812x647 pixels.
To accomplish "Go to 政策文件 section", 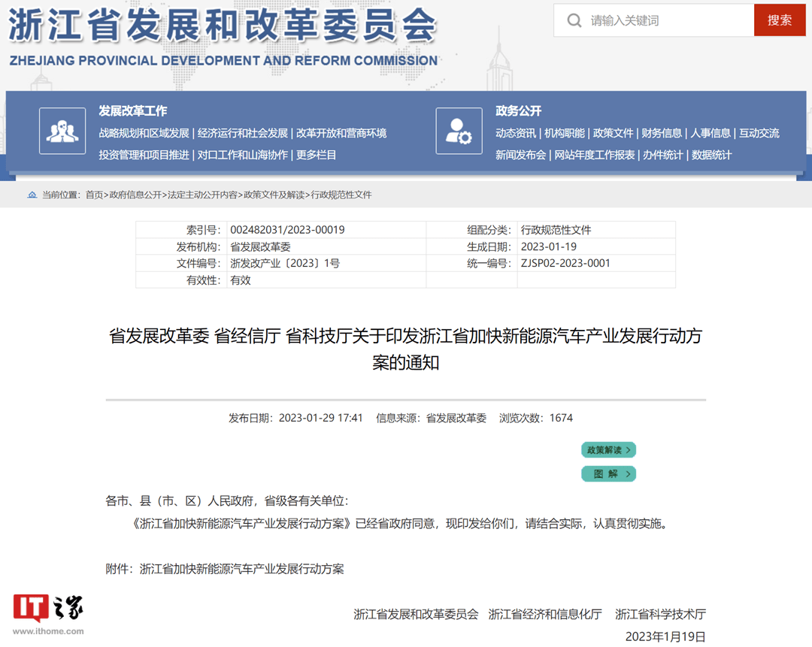I will pyautogui.click(x=614, y=133).
